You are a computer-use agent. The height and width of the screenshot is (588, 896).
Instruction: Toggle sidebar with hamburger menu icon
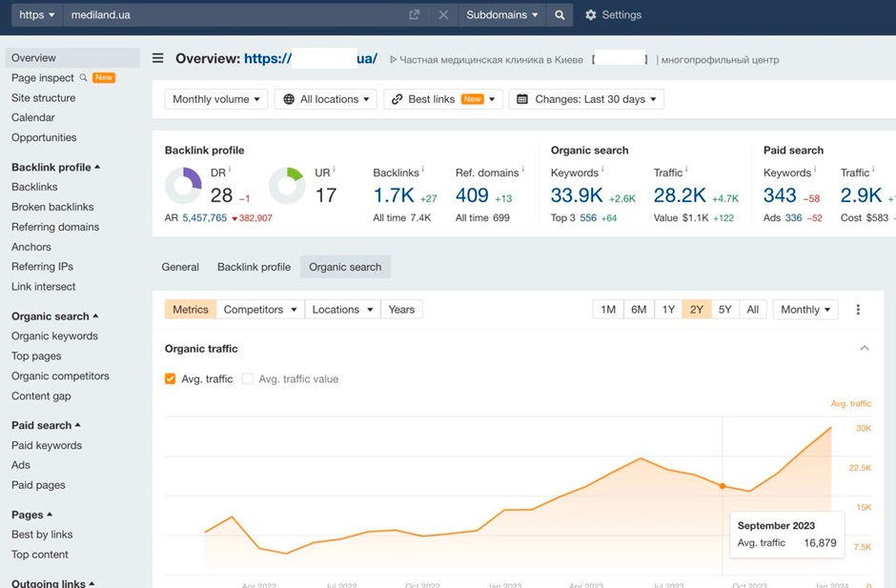click(x=157, y=58)
